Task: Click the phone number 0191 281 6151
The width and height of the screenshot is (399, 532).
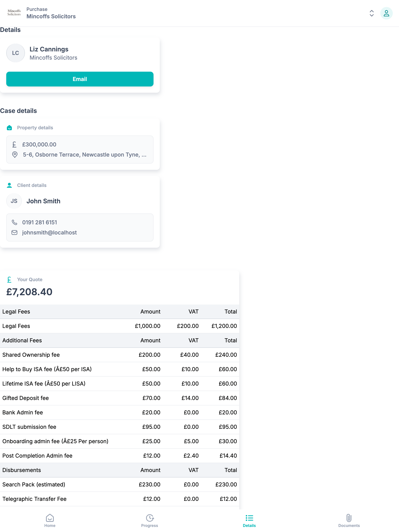Action: [x=40, y=222]
